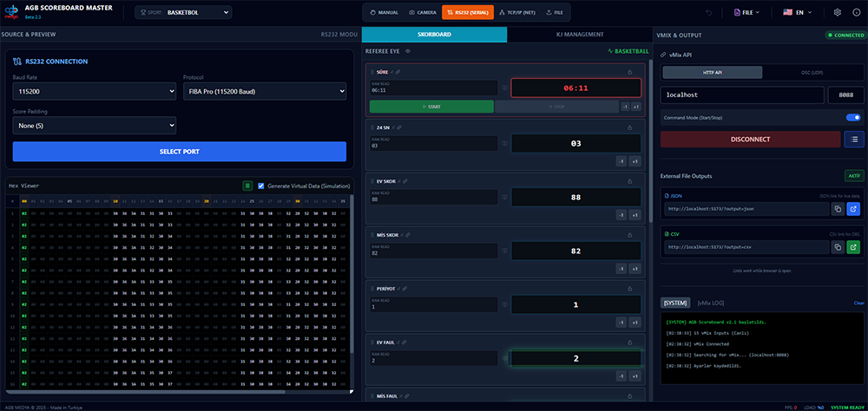Screen dimensions: 868x411
Task: Click the localhost host input field
Action: 743,95
